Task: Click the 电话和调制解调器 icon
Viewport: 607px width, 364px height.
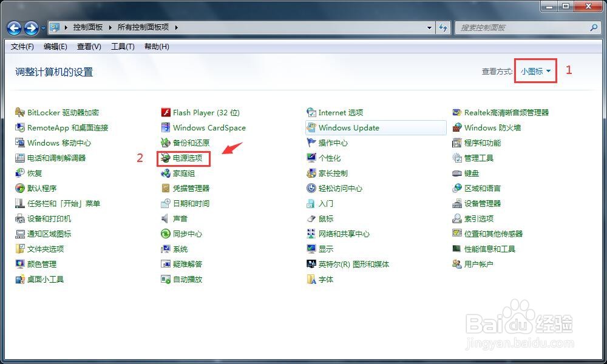Action: click(20, 158)
